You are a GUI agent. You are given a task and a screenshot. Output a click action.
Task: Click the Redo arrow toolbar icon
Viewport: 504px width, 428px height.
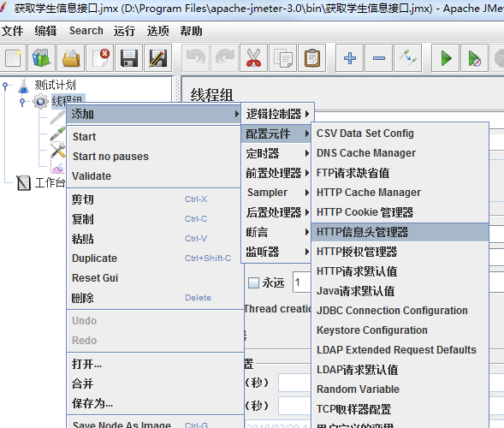tap(225, 58)
